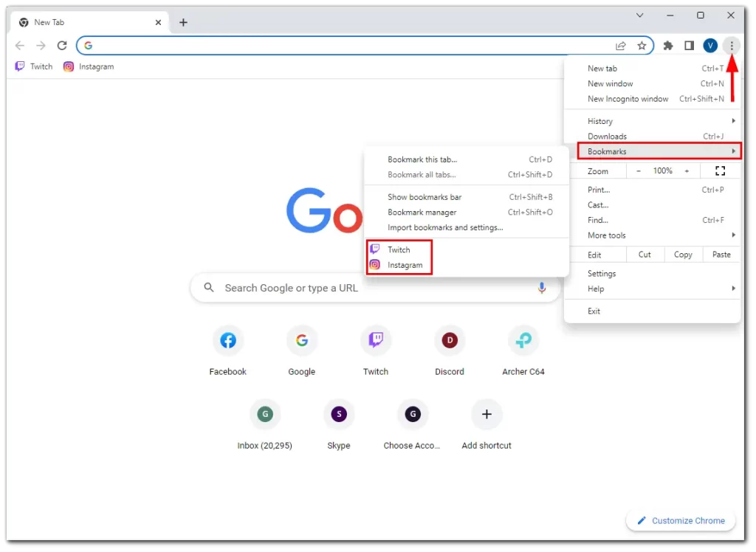
Task: Choose Exit from the menu
Action: [x=653, y=311]
